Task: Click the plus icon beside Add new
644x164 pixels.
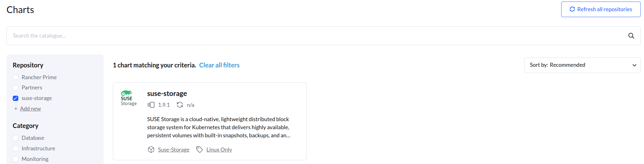Action: [16, 109]
